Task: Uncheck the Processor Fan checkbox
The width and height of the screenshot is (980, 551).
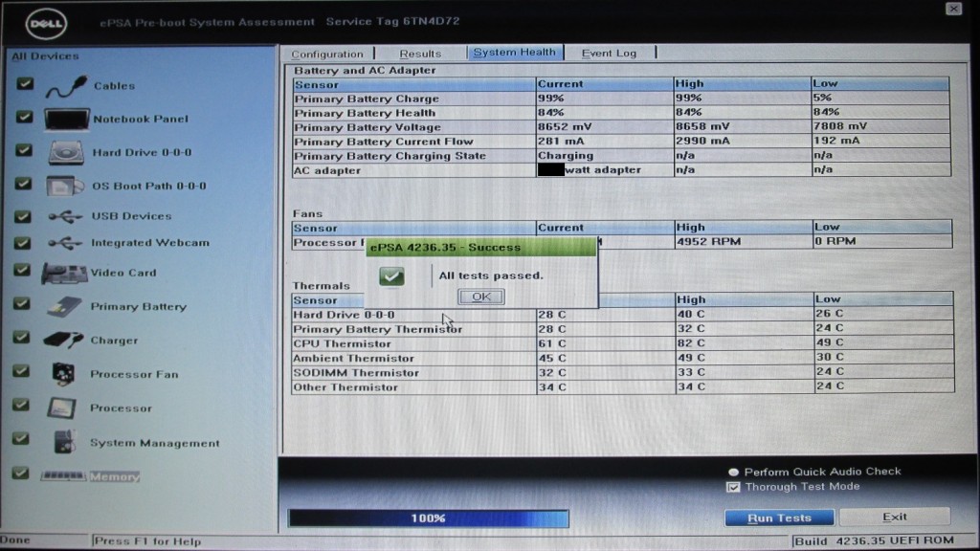Action: 21,371
